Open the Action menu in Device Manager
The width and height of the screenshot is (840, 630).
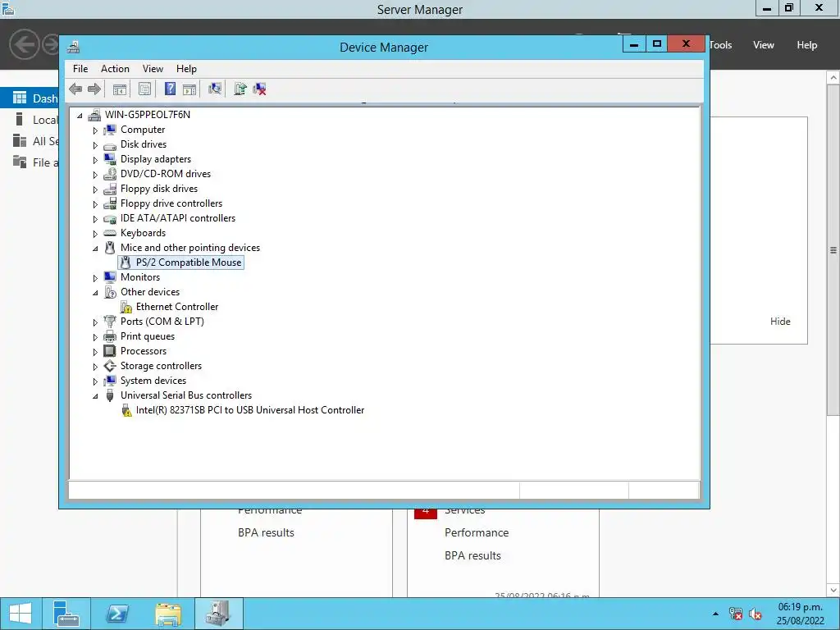click(x=115, y=69)
